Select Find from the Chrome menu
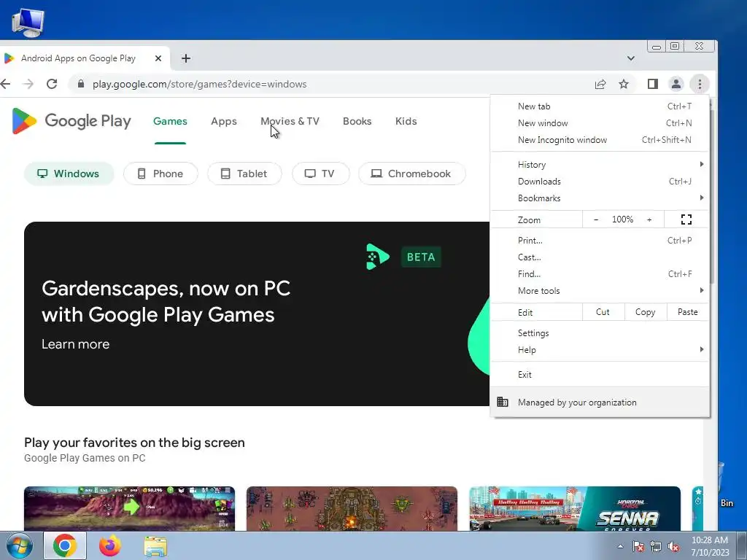The width and height of the screenshot is (747, 560). point(600,274)
